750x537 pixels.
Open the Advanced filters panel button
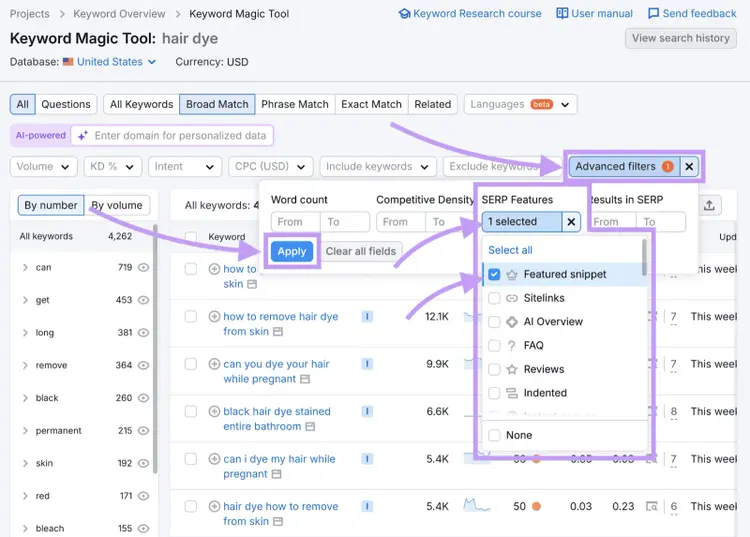pos(624,166)
